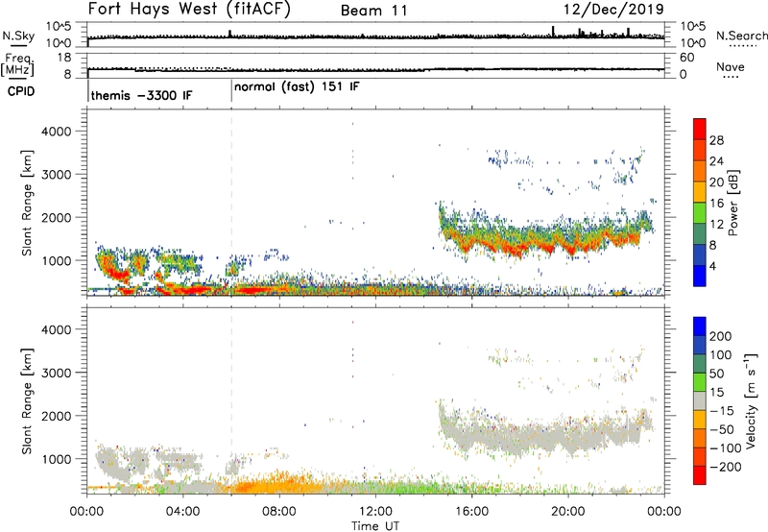
Task: Click the '04:00' time axis tick label
Action: [x=183, y=512]
